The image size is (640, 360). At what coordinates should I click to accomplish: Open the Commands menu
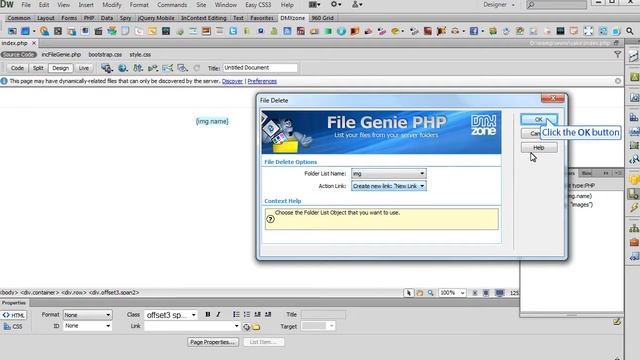172,5
